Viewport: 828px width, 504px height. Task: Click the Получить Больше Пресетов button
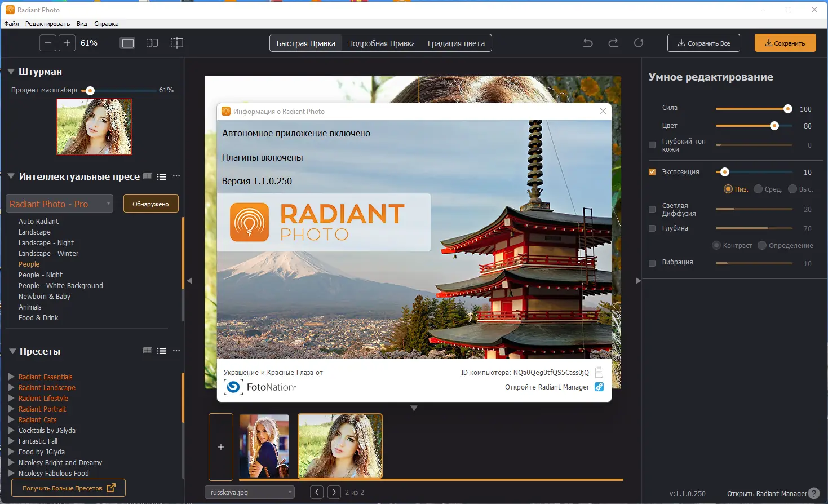(x=68, y=487)
